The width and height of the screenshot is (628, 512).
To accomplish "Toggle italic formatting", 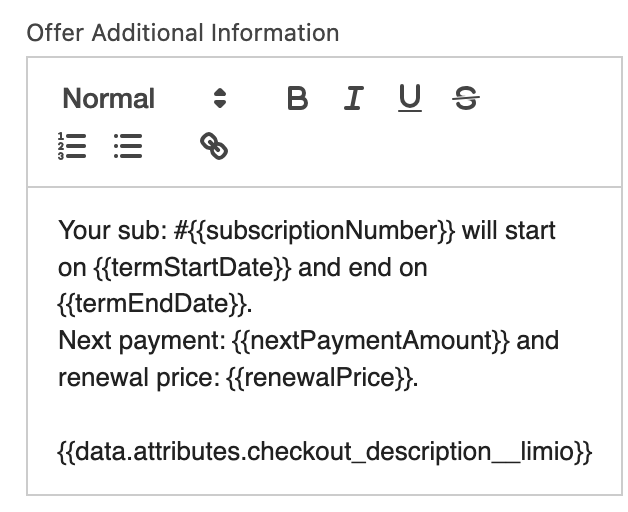I will click(x=353, y=98).
